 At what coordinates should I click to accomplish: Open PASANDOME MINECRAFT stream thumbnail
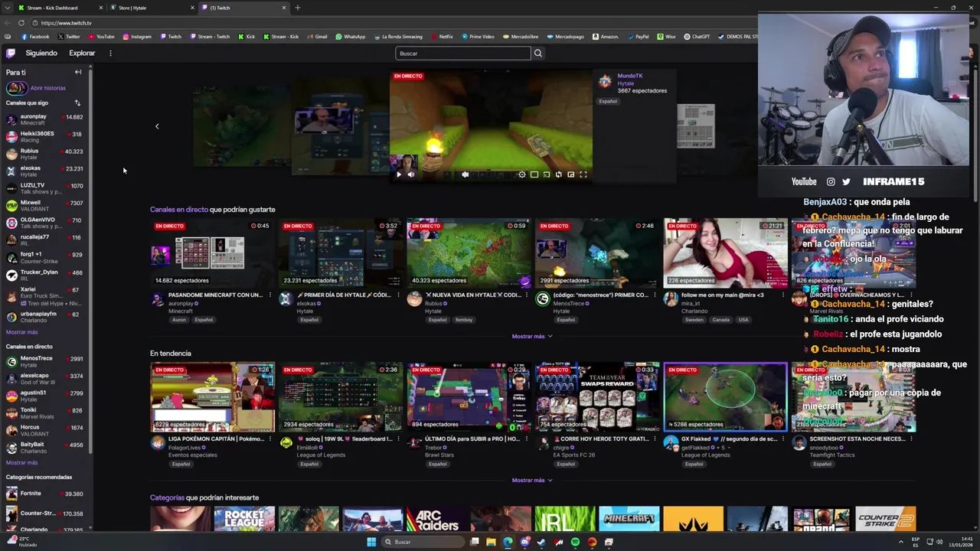tap(212, 253)
